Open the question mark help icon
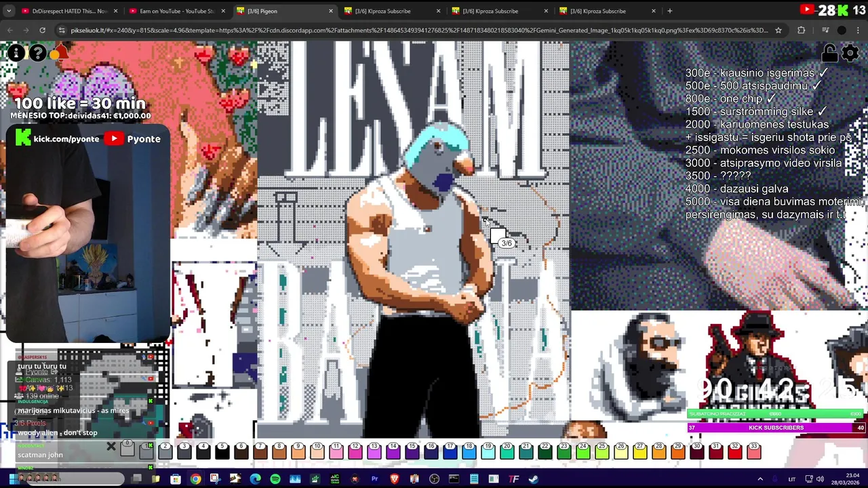Screen dimensions: 868x488 (38, 53)
